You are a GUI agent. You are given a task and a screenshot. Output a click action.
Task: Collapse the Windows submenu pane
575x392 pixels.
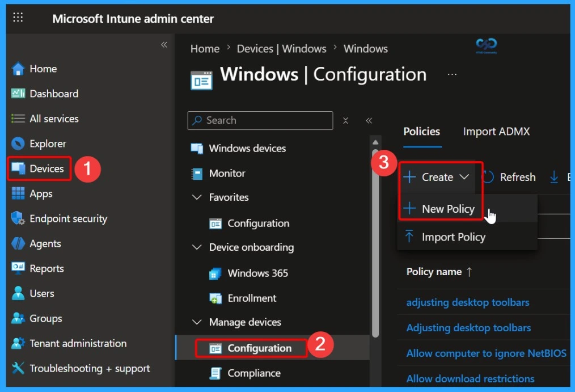click(x=369, y=120)
